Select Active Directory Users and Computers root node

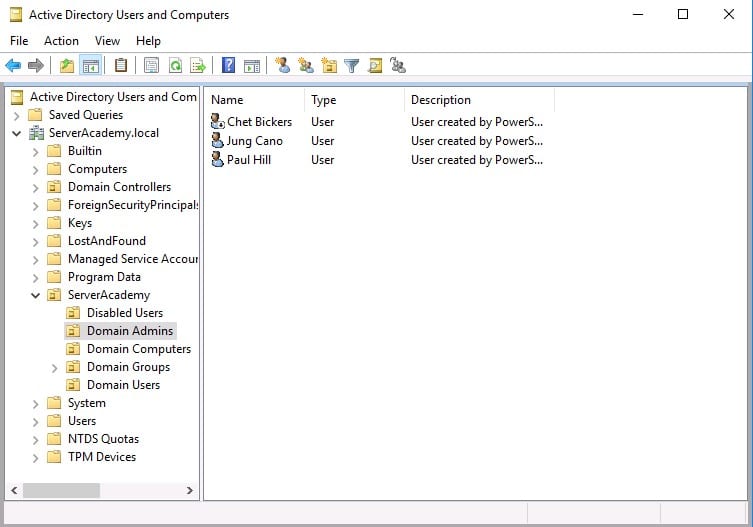[x=113, y=97]
